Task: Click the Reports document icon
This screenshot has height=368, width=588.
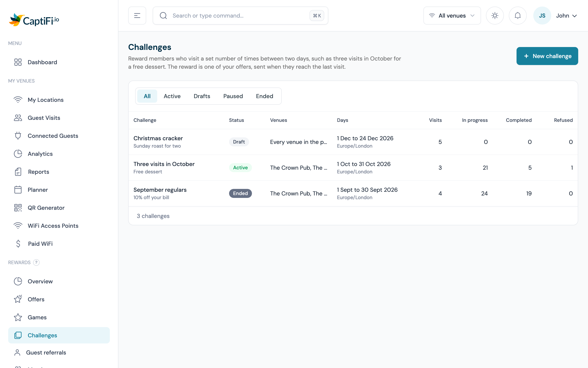Action: coord(18,172)
